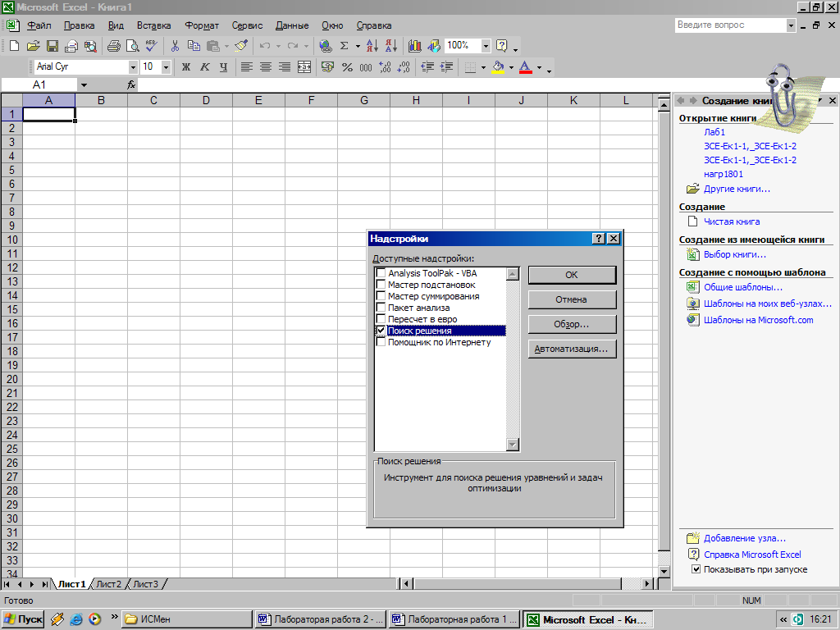The image size is (840, 630).
Task: Click the Автоматизация... button
Action: [572, 349]
